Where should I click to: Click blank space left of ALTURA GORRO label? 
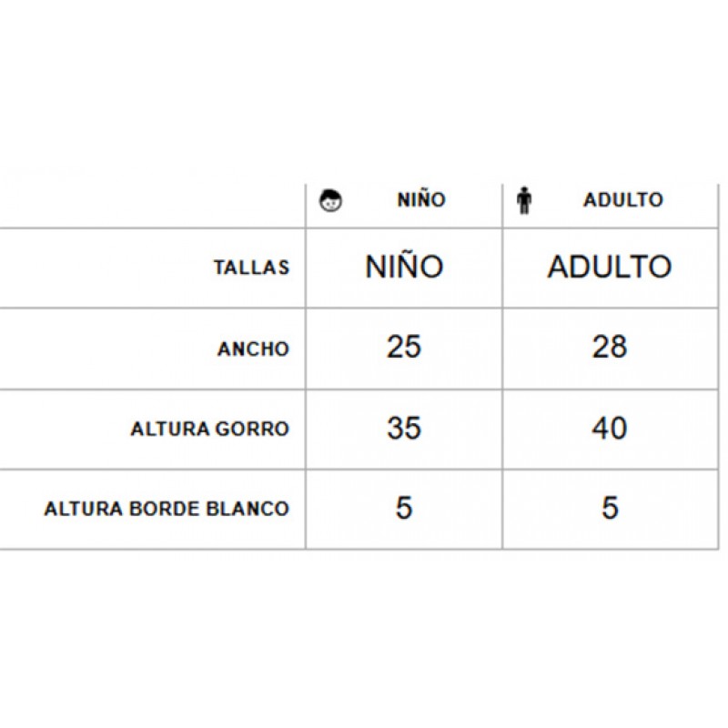(x=65, y=429)
